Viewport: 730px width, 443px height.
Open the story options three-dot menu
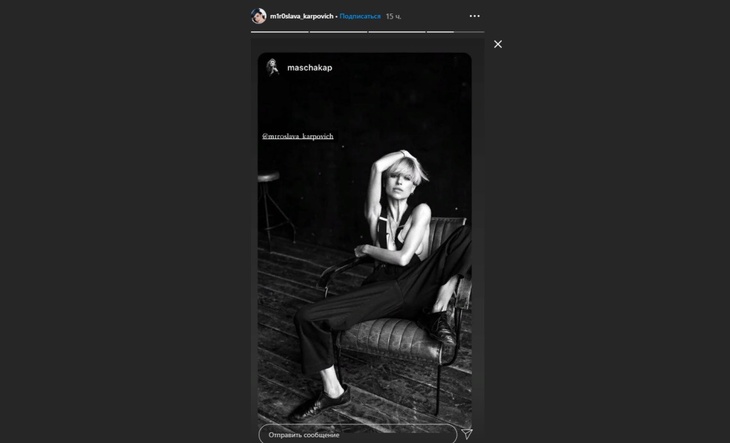(474, 16)
